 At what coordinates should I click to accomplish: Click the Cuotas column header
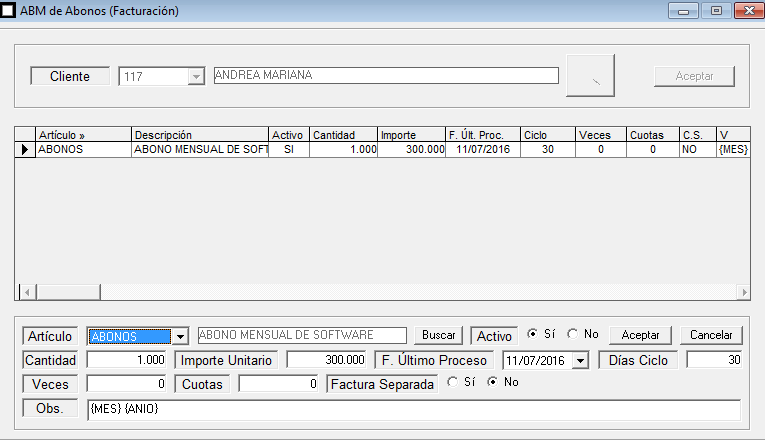pos(653,135)
